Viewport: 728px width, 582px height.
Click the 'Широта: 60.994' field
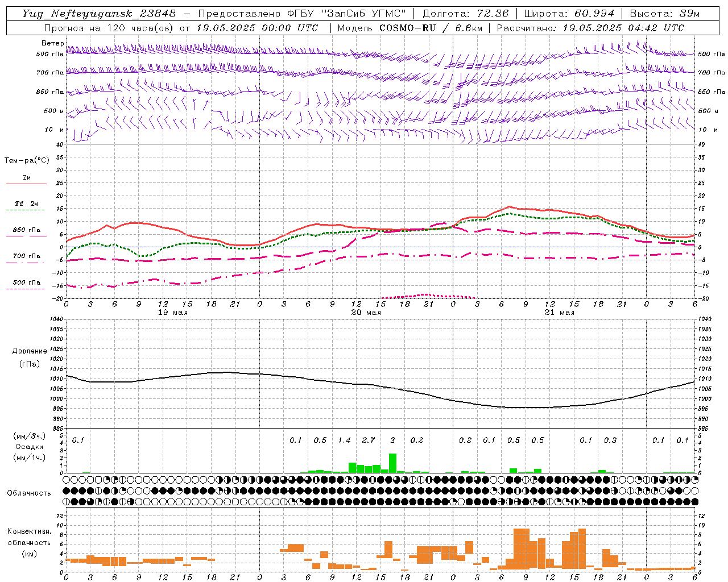click(569, 14)
